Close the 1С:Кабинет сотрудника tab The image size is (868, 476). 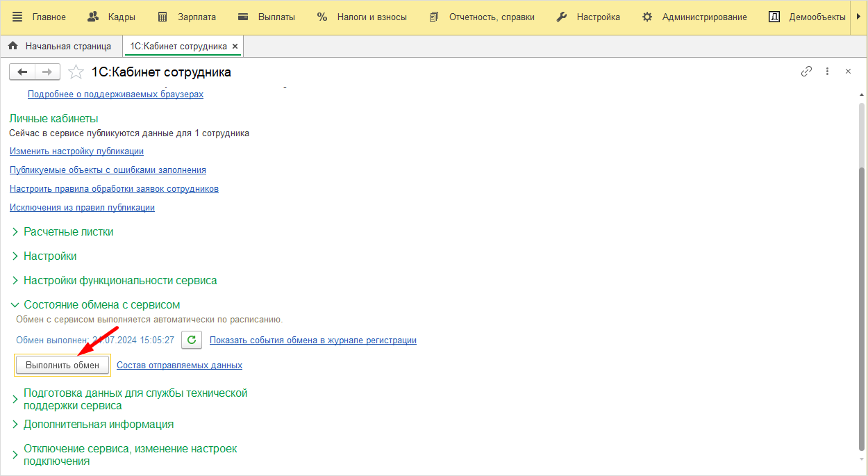235,47
